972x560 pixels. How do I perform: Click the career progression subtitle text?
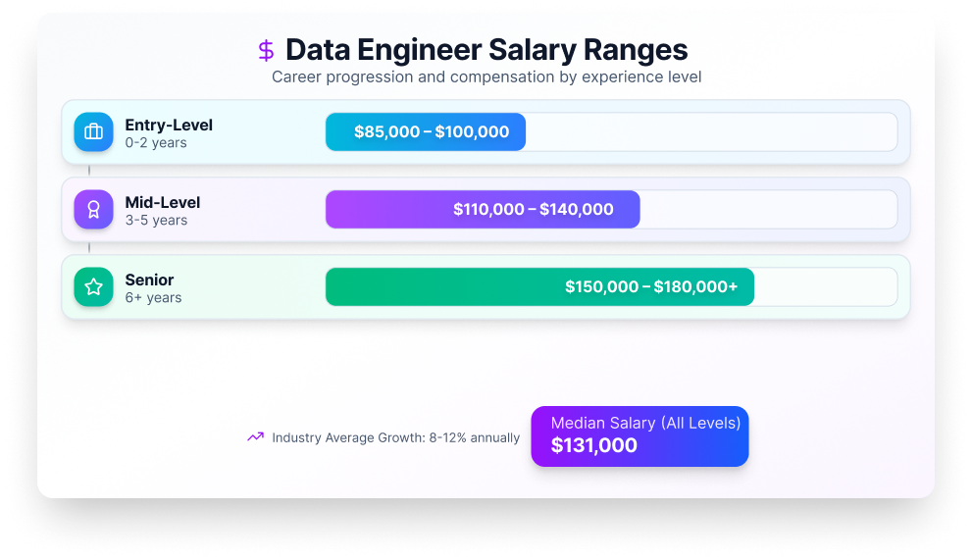[486, 76]
